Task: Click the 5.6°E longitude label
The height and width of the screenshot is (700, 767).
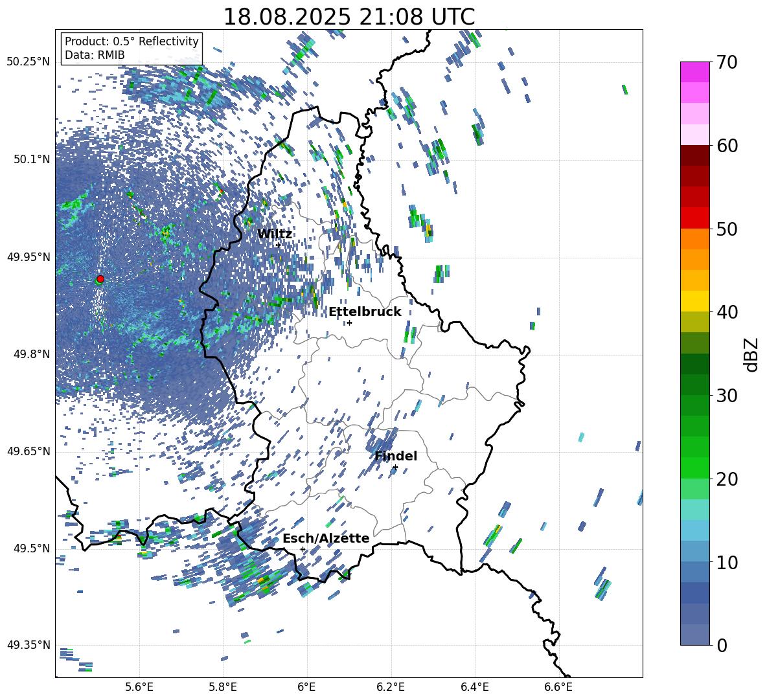Action: pyautogui.click(x=139, y=687)
